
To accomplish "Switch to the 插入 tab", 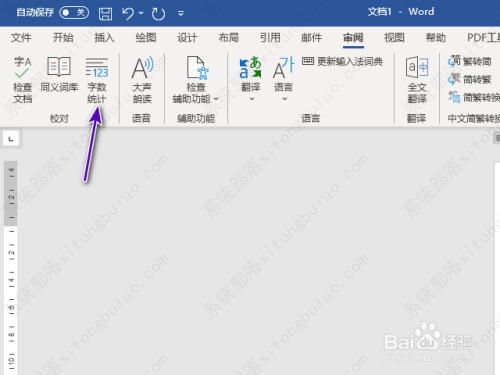I will point(104,38).
